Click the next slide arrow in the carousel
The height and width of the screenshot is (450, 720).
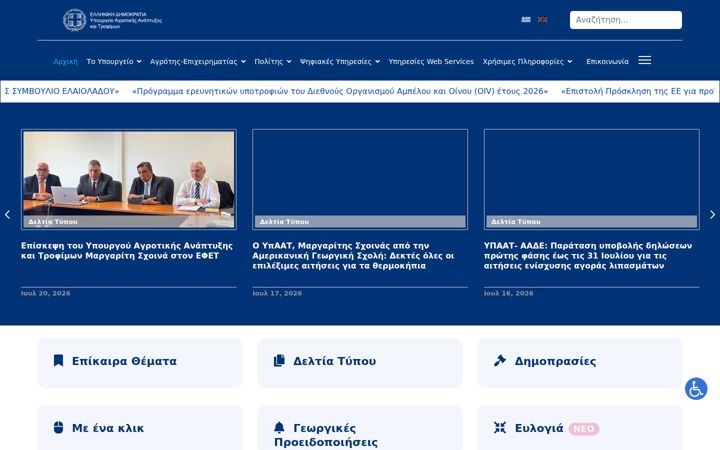712,214
